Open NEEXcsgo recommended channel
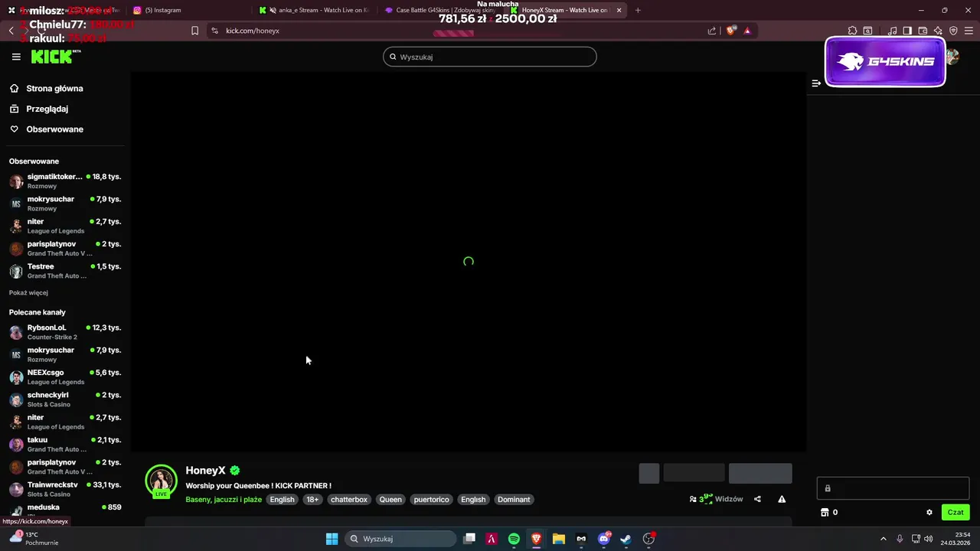This screenshot has width=980, height=551. [65, 377]
